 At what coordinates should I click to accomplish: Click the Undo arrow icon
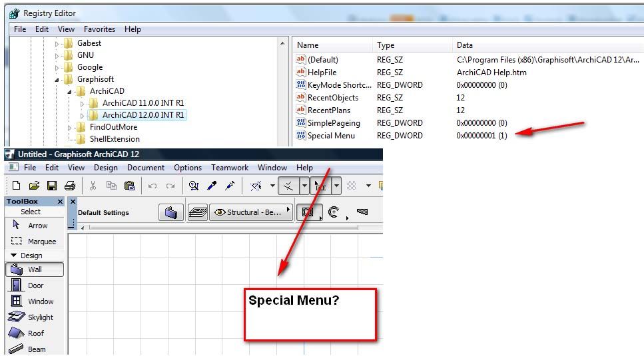pyautogui.click(x=153, y=186)
